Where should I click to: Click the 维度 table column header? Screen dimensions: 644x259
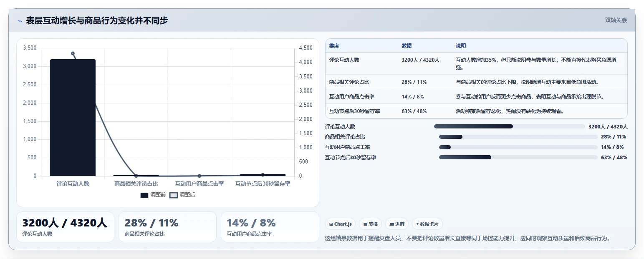tap(334, 46)
